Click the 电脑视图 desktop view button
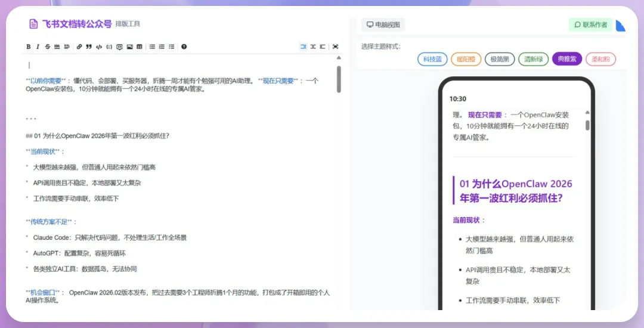 coord(383,24)
